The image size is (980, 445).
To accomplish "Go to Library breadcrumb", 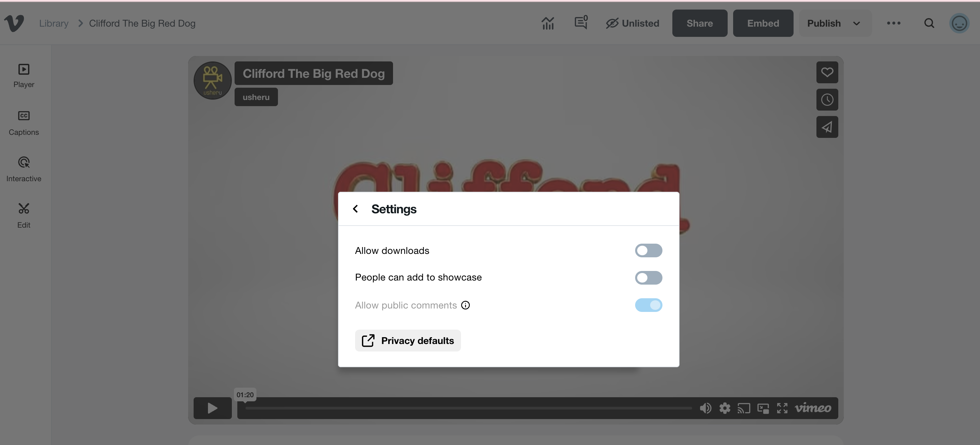I will pyautogui.click(x=54, y=23).
